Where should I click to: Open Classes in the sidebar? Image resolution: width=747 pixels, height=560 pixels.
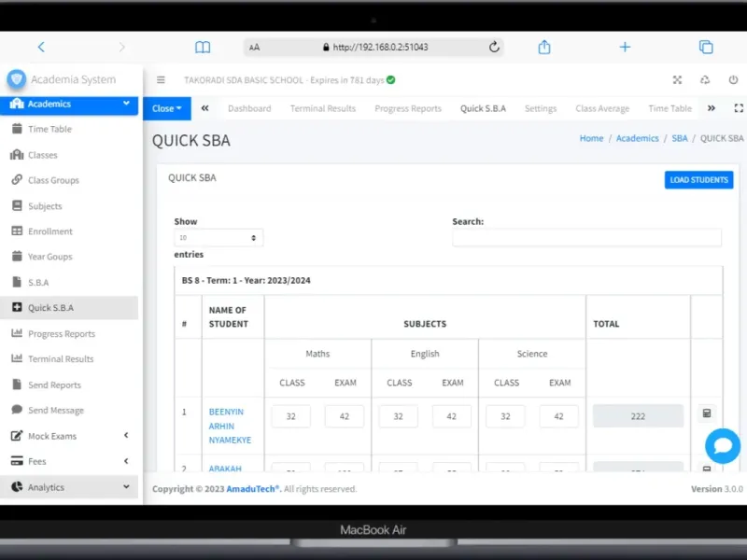tap(69, 155)
